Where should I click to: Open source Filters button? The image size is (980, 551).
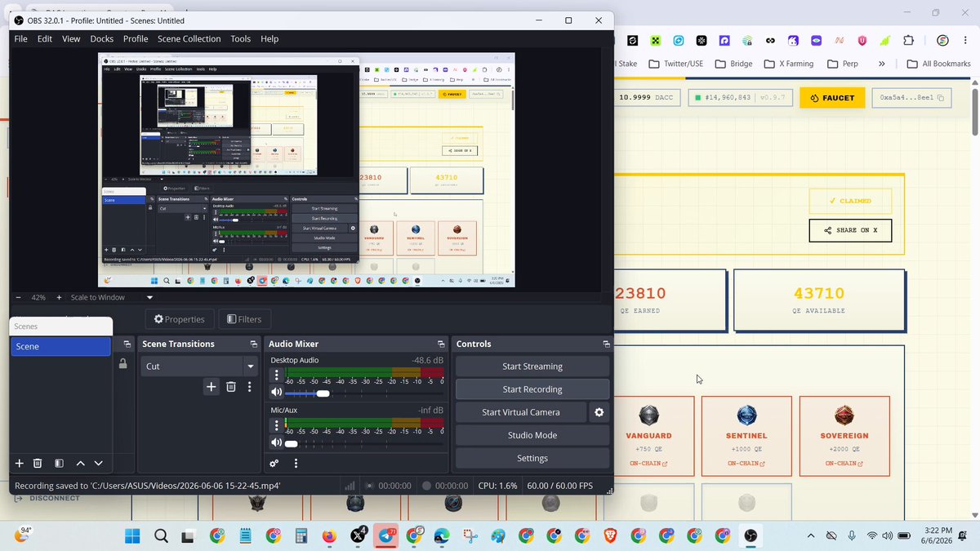(245, 319)
